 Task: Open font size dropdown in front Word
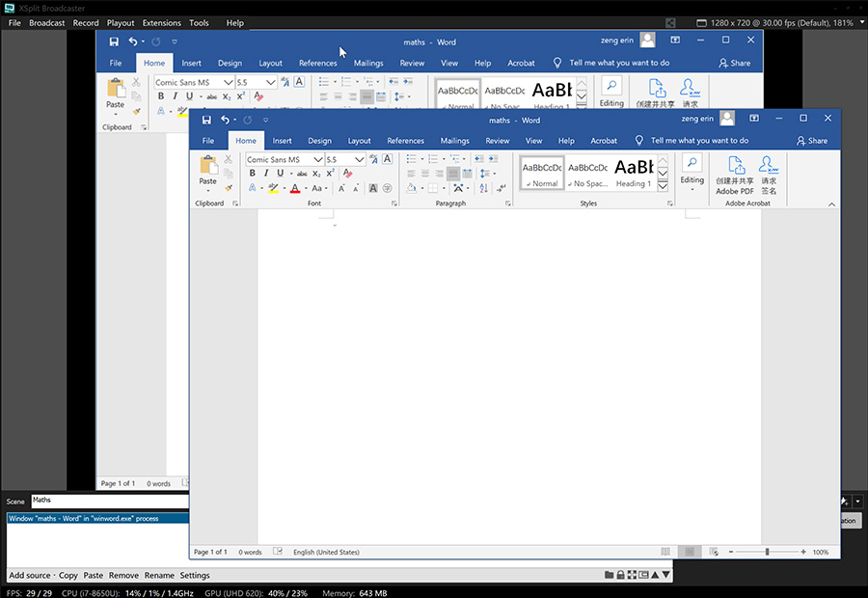click(360, 159)
